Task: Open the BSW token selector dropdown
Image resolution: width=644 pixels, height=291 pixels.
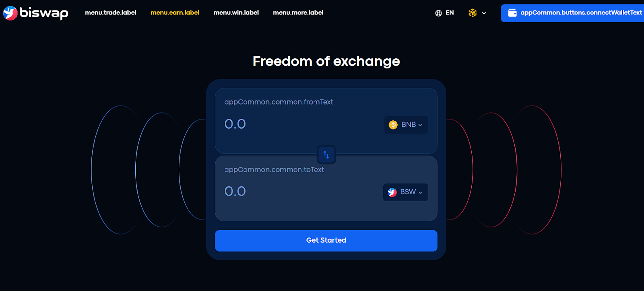Action: coord(405,192)
